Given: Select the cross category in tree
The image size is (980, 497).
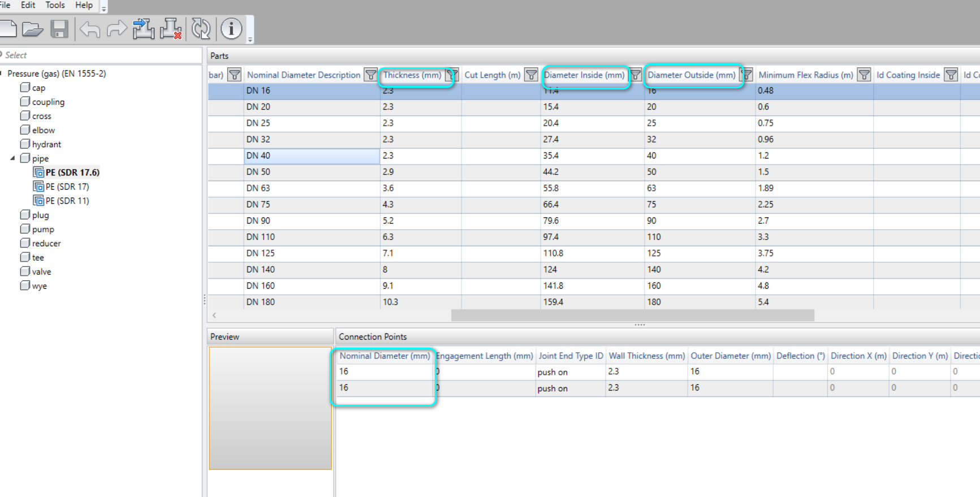Looking at the screenshot, I should tap(41, 116).
